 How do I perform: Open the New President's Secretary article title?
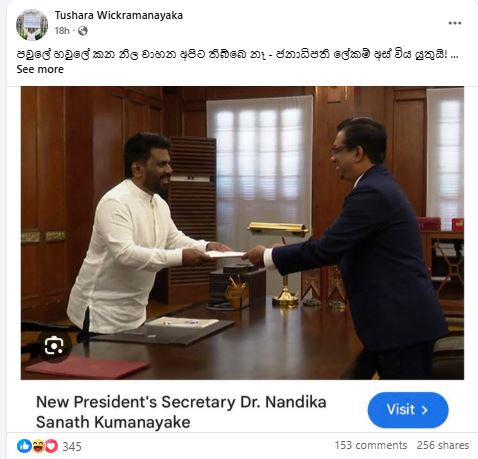tap(181, 412)
